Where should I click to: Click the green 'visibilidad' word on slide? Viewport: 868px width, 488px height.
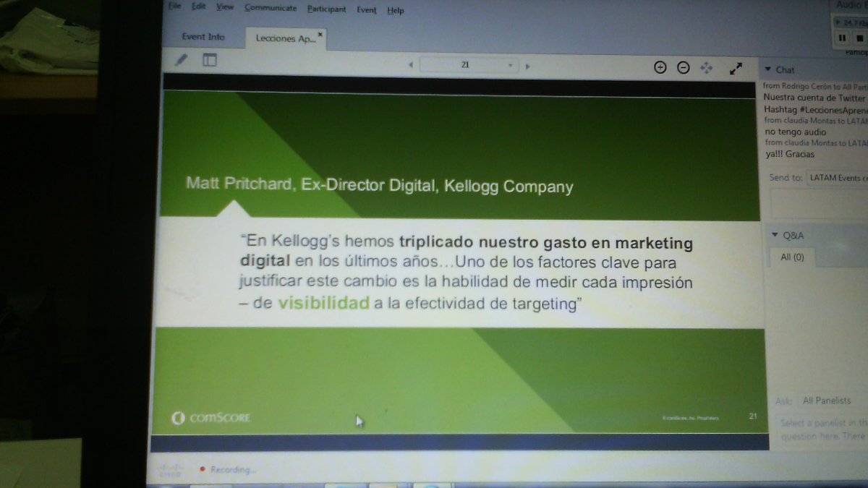(x=323, y=304)
